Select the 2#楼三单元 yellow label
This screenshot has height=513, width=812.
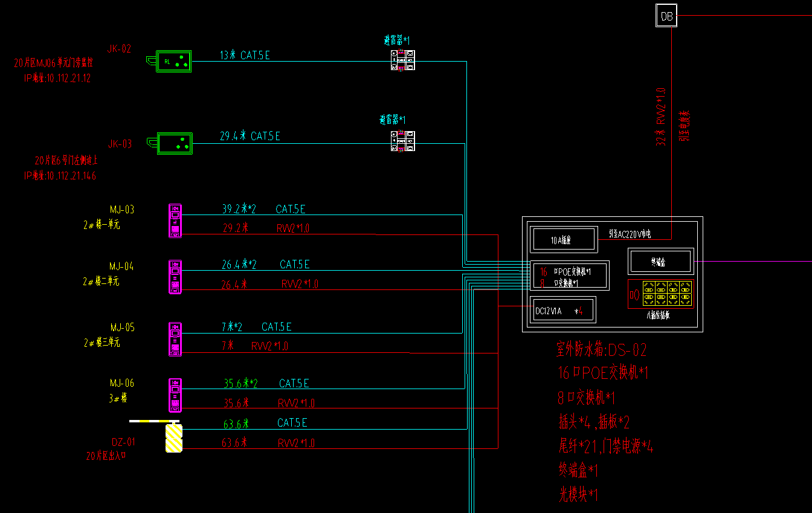point(101,343)
